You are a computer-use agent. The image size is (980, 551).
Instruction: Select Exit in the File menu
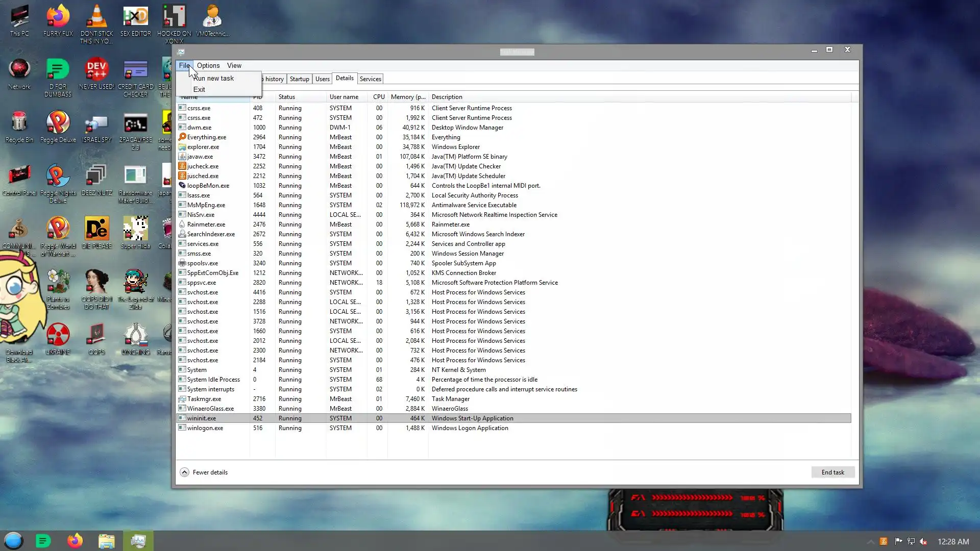coord(199,89)
